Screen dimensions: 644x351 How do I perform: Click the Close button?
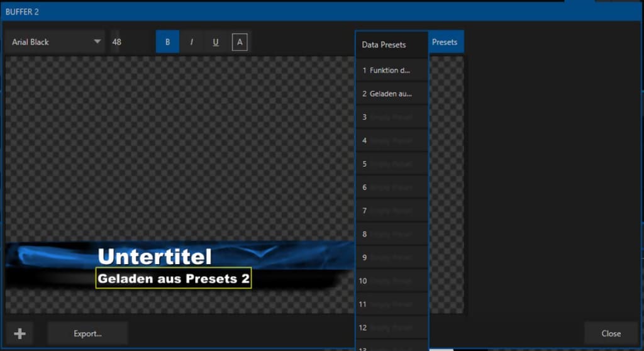coord(611,333)
